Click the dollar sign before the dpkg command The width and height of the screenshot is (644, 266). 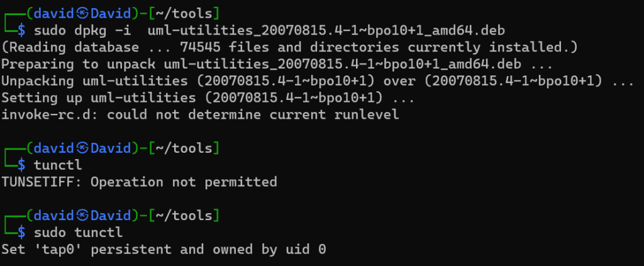pos(21,30)
